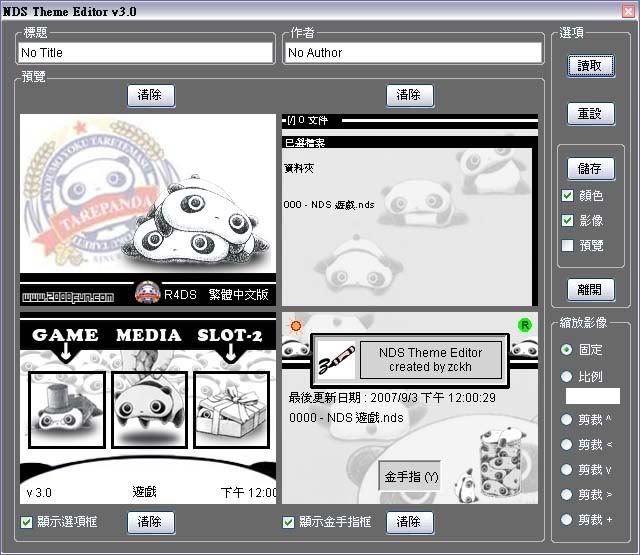640x555 pixels.
Task: Click the 0000 - NDS 遊戲.nds text
Action: (x=346, y=418)
